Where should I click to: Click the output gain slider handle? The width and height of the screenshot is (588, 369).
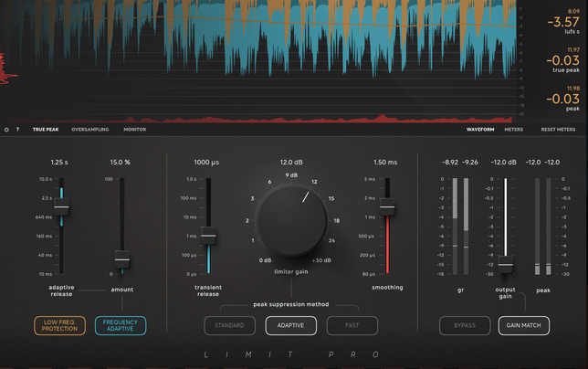(505, 265)
